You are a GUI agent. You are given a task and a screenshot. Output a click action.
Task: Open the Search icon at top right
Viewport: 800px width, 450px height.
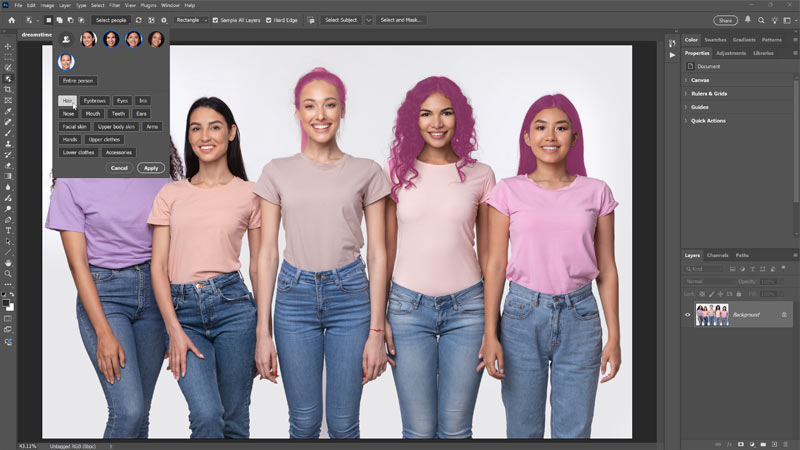[761, 20]
